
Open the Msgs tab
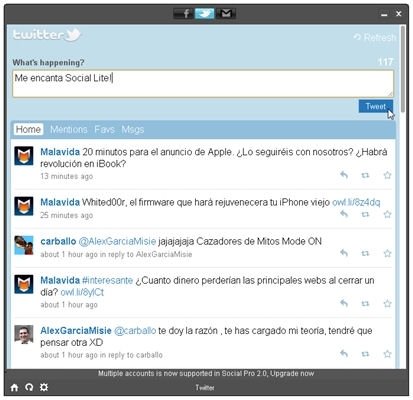coord(133,129)
